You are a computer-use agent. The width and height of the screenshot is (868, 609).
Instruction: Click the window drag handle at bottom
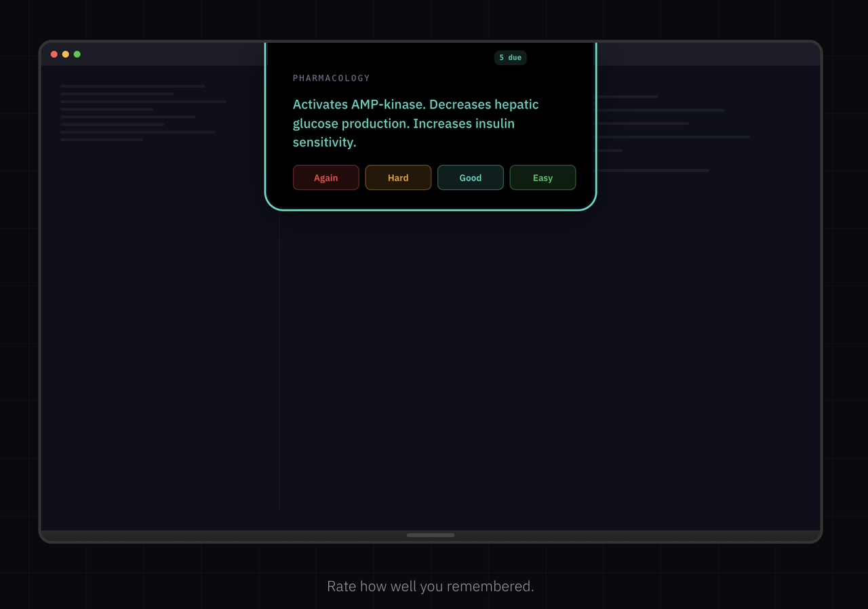(430, 535)
